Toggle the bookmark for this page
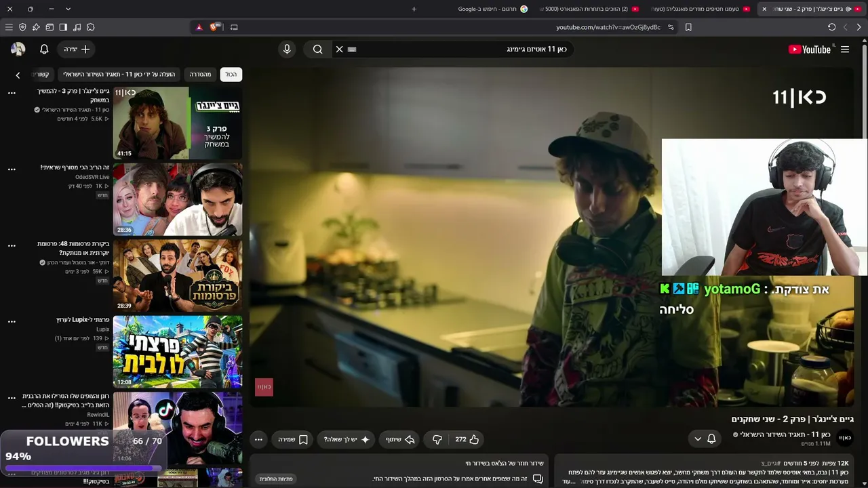Image resolution: width=868 pixels, height=488 pixels. (x=688, y=27)
